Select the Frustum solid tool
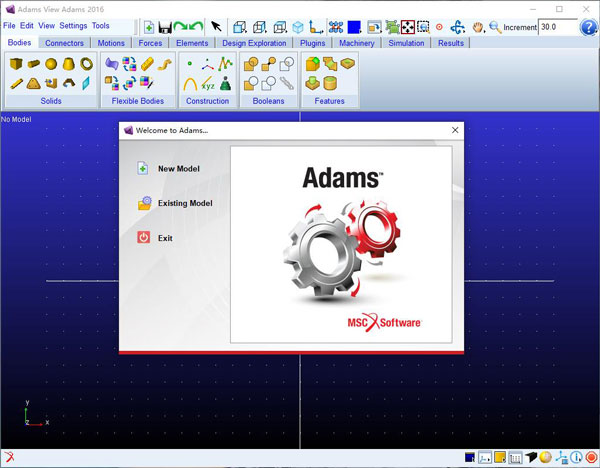The image size is (600, 468). [x=68, y=64]
